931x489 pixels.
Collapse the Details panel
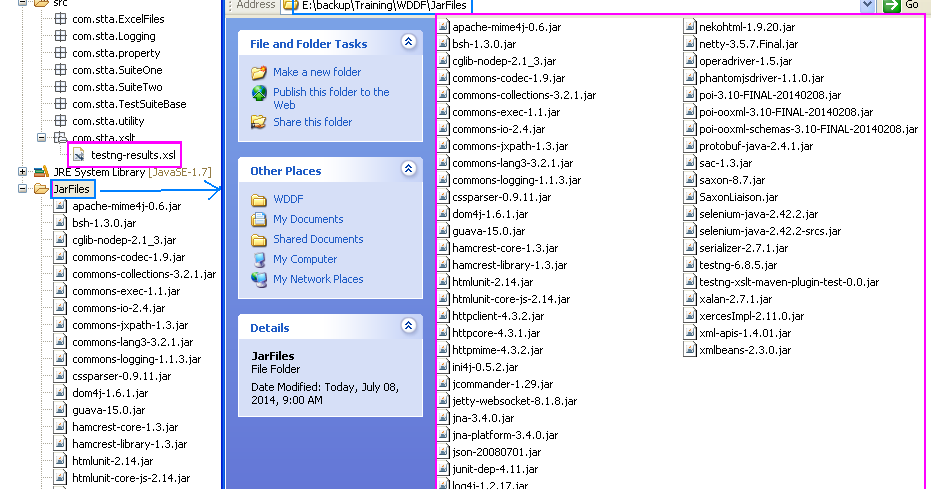point(408,326)
